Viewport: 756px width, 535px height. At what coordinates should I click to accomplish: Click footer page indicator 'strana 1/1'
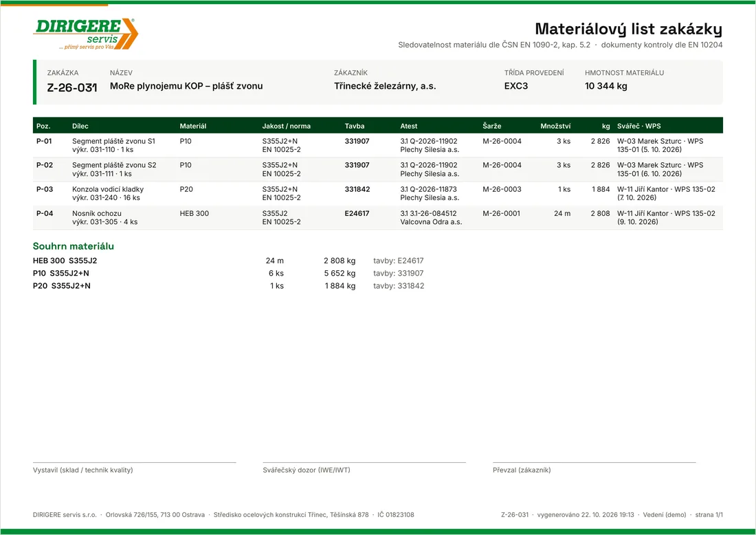pos(709,515)
